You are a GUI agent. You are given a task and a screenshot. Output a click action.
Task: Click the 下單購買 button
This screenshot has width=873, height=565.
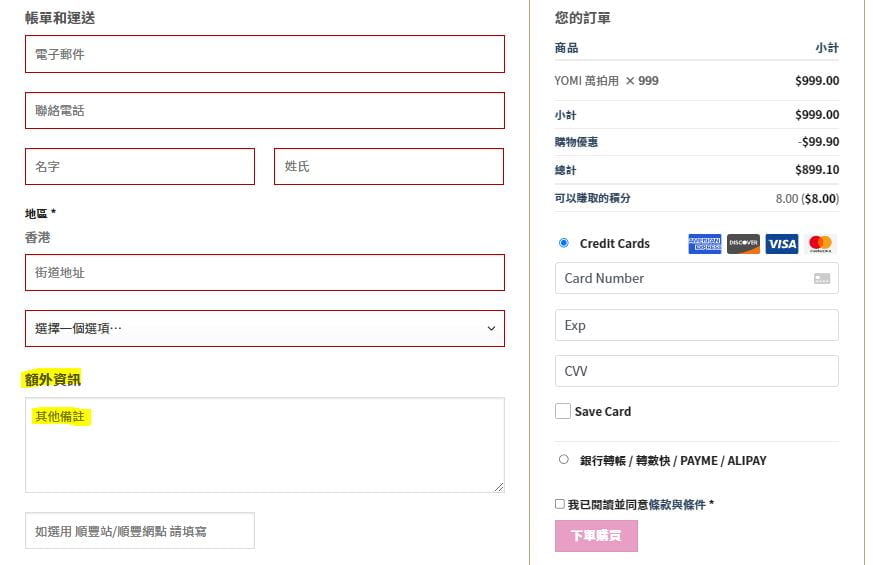[x=596, y=535]
